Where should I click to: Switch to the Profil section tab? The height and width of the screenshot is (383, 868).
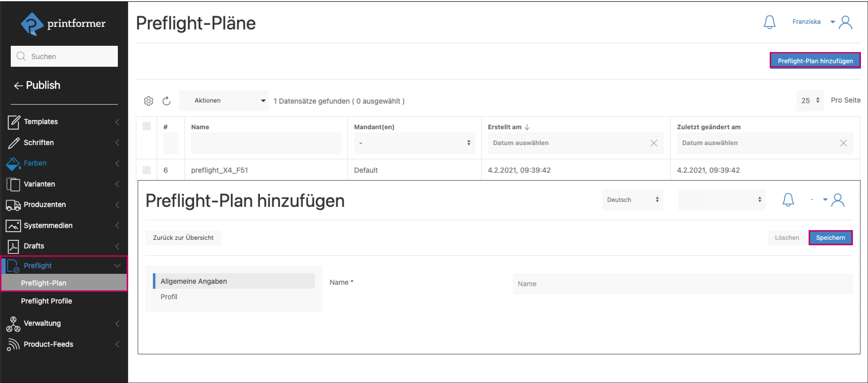tap(169, 297)
